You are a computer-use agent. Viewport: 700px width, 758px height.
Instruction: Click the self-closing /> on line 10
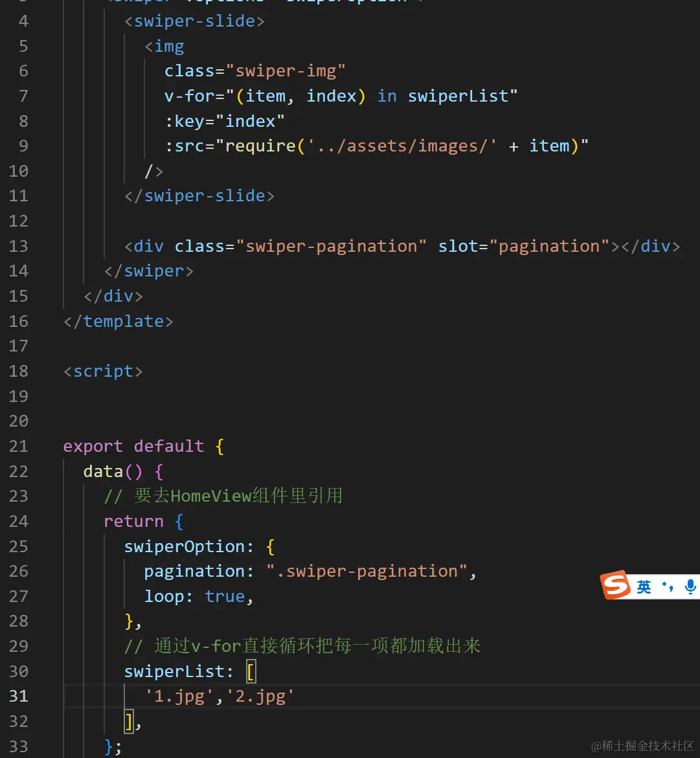coord(154,171)
